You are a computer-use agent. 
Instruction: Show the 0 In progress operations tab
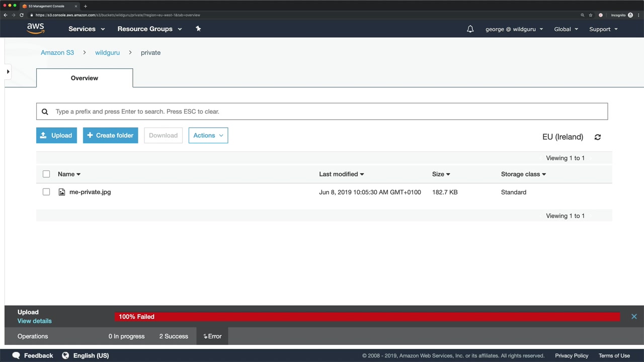(x=126, y=336)
